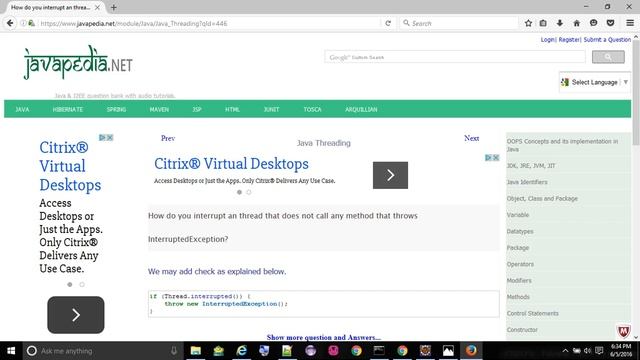The height and width of the screenshot is (360, 640).
Task: Open Datatypes sidebar topic
Action: pos(520,231)
